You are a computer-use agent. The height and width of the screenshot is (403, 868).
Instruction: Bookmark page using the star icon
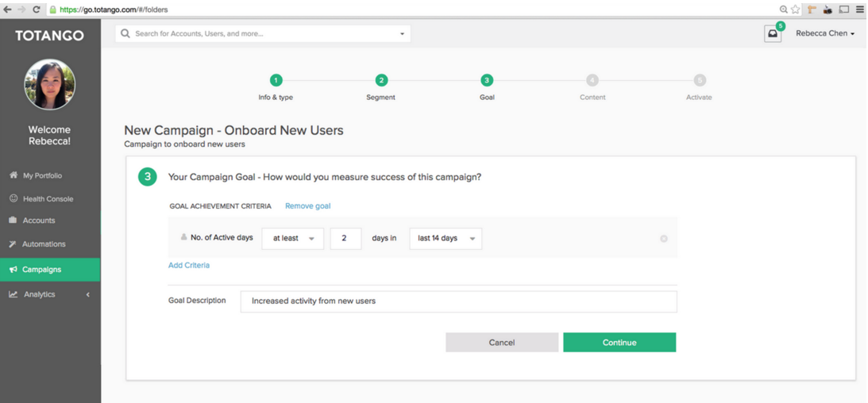click(796, 10)
